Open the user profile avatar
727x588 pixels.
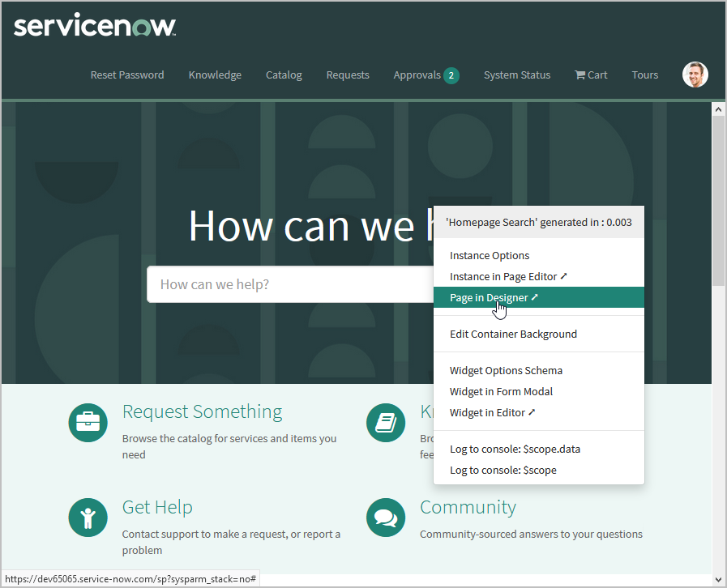695,75
